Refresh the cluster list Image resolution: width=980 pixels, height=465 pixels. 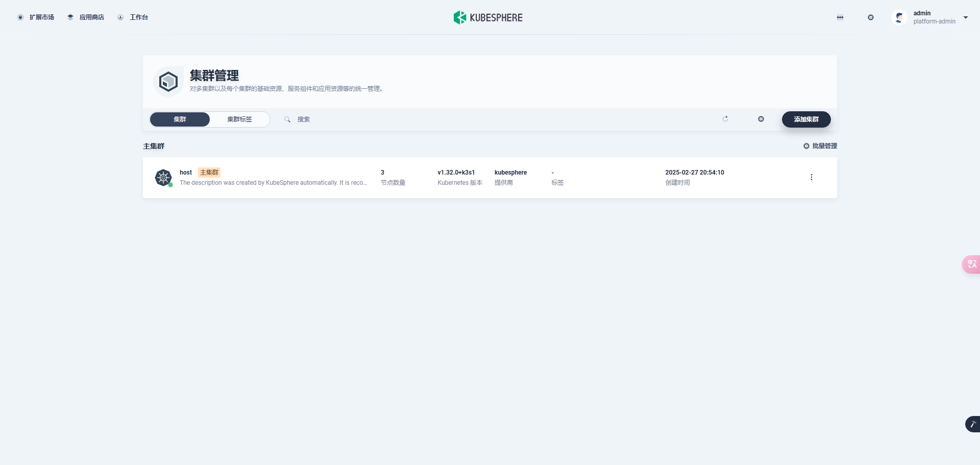point(725,119)
